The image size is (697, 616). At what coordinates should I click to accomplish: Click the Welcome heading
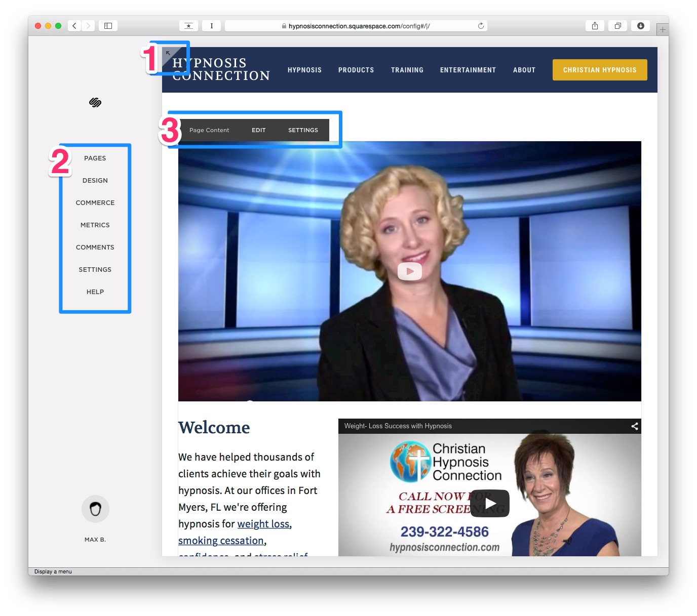tap(214, 428)
